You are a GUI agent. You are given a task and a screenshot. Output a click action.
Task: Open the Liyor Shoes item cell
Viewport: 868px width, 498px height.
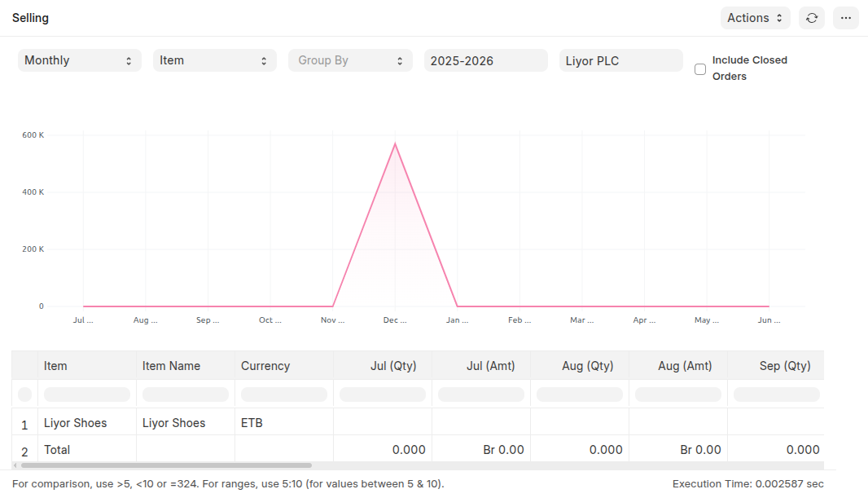click(x=76, y=423)
